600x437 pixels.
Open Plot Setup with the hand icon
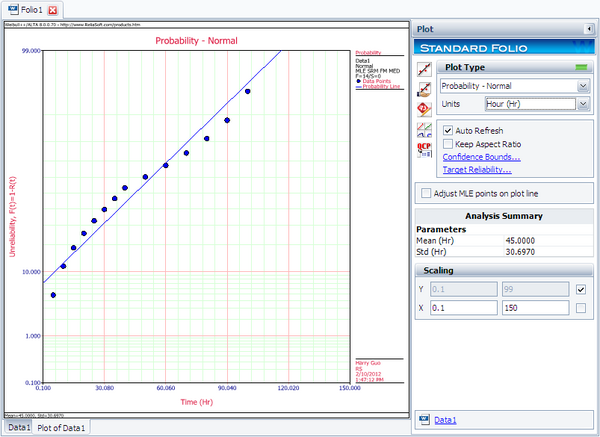(x=424, y=90)
